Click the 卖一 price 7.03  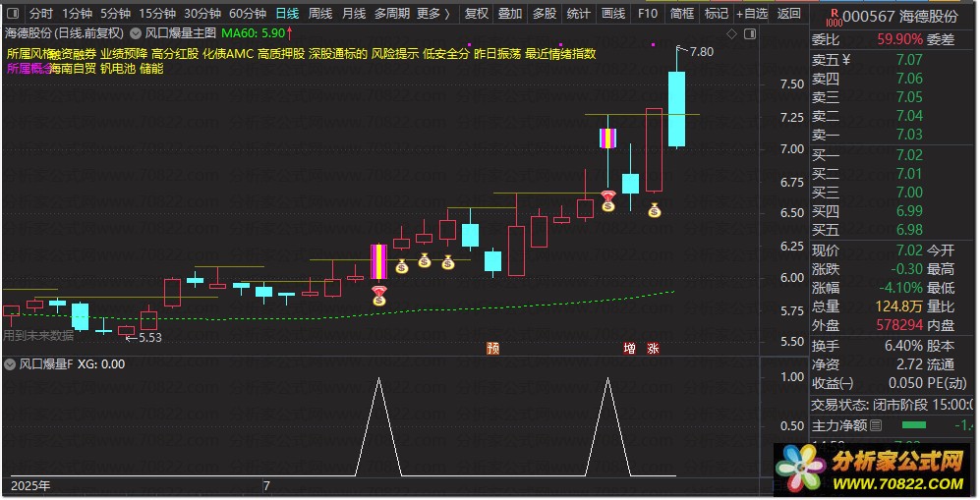pyautogui.click(x=909, y=135)
